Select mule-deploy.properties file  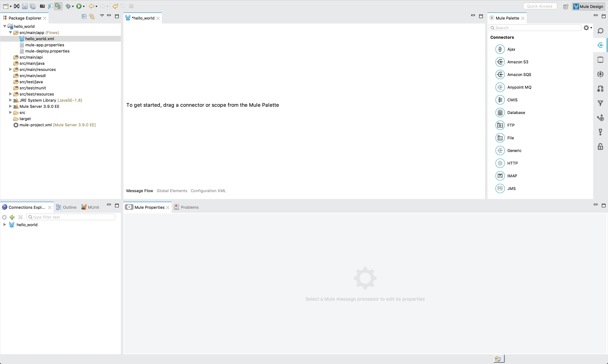pos(47,51)
